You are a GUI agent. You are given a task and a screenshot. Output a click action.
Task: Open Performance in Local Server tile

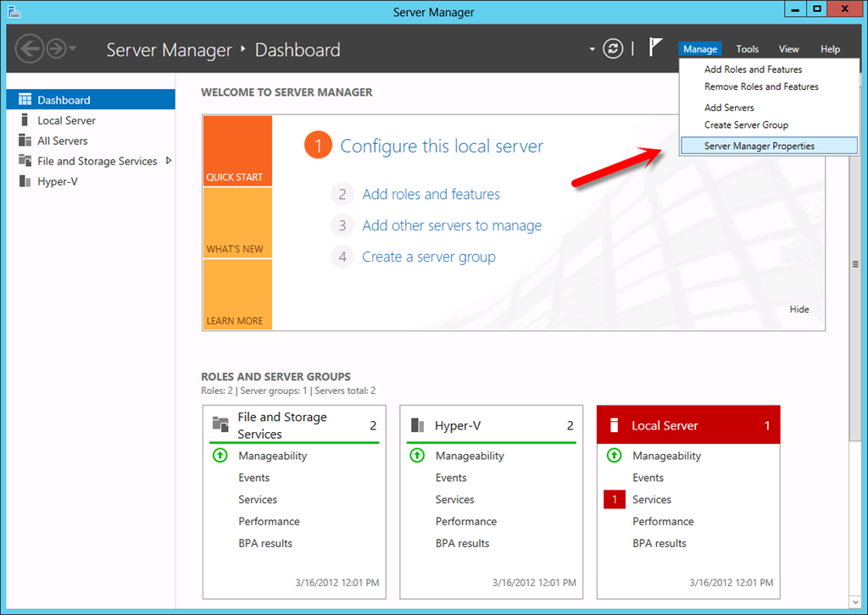point(663,522)
